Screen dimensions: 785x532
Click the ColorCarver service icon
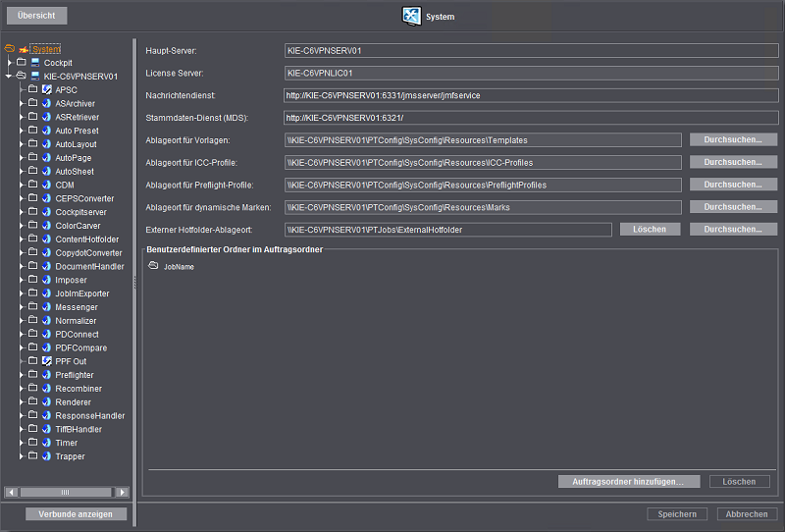click(46, 226)
